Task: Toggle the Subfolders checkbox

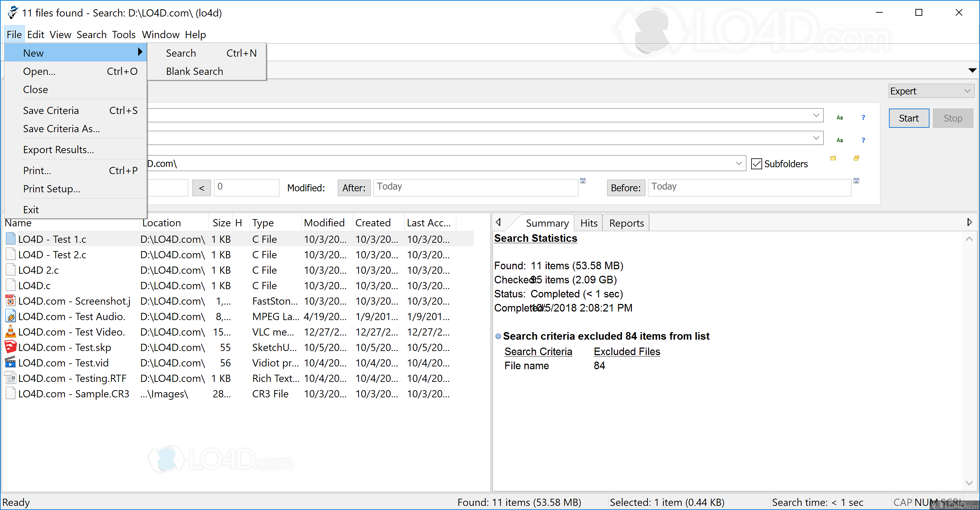Action: 756,164
